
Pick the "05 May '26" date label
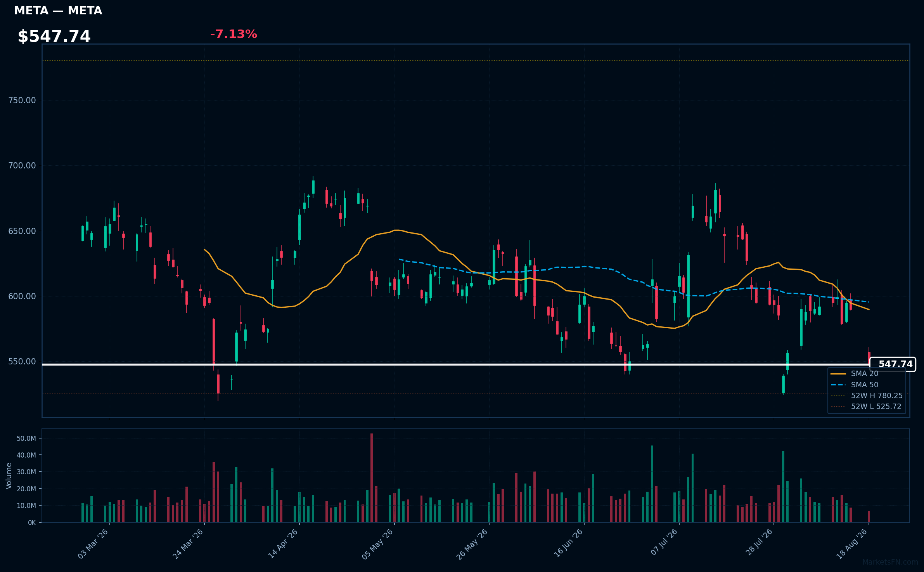click(x=378, y=544)
